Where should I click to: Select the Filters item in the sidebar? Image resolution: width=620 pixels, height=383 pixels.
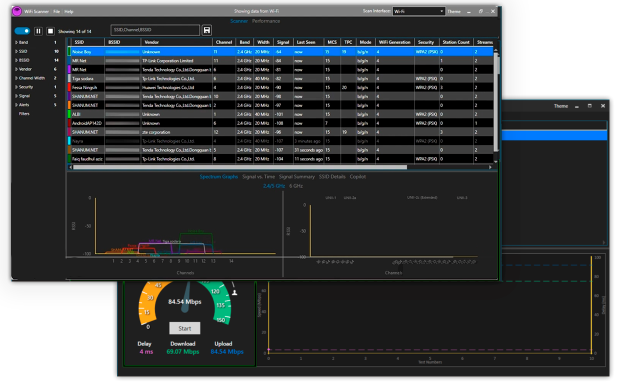[x=24, y=113]
